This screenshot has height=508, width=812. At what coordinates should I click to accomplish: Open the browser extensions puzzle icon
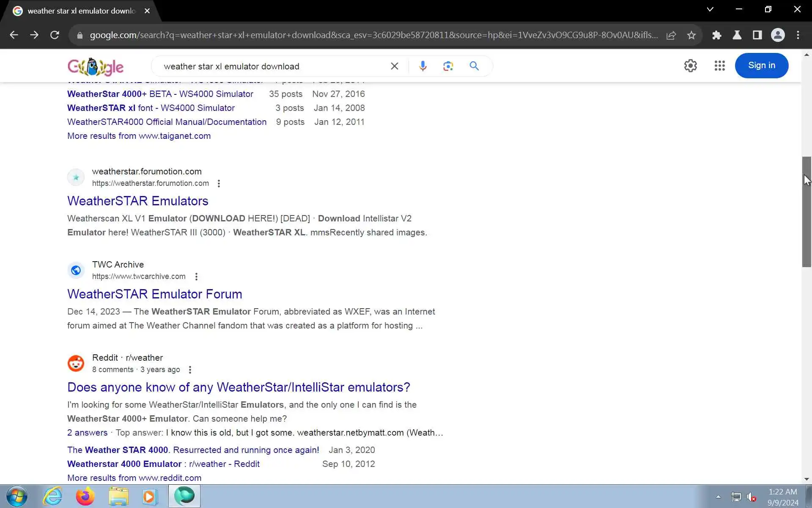click(716, 35)
